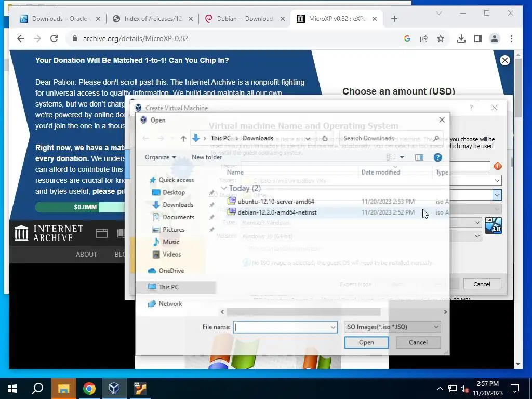Click Cancel in the Open dialog
The width and height of the screenshot is (532, 399).
418,342
